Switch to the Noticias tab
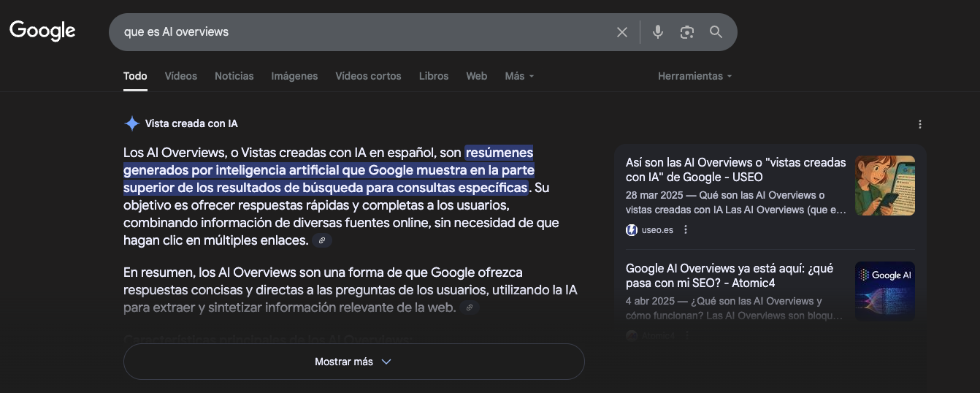This screenshot has height=393, width=980. [234, 76]
